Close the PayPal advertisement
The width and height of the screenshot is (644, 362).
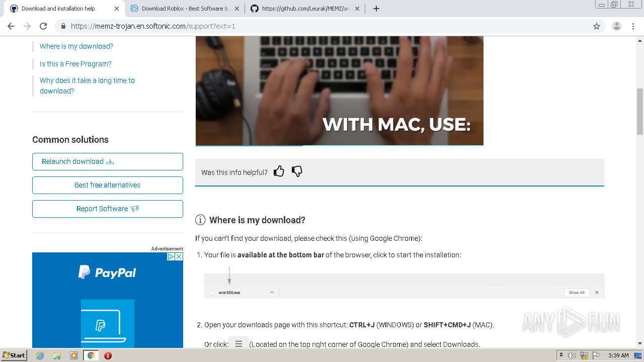(179, 256)
